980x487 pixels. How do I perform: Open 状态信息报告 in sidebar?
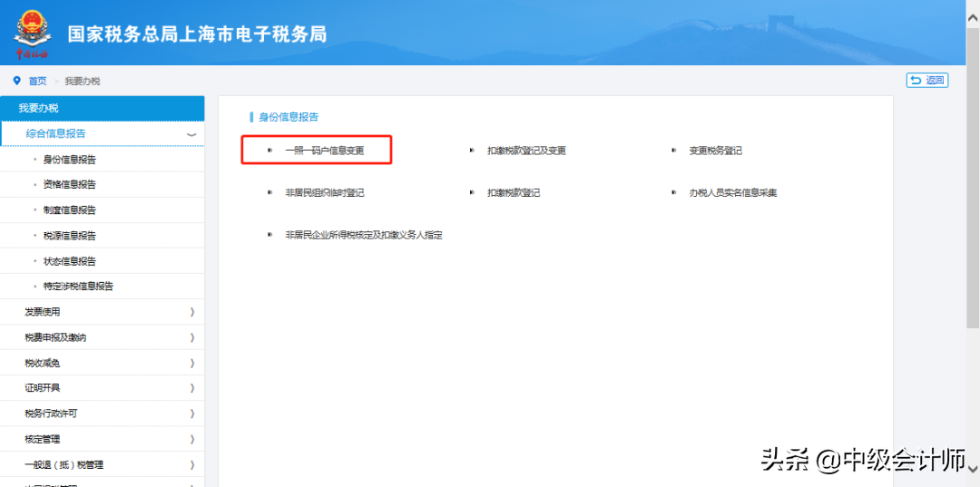69,261
